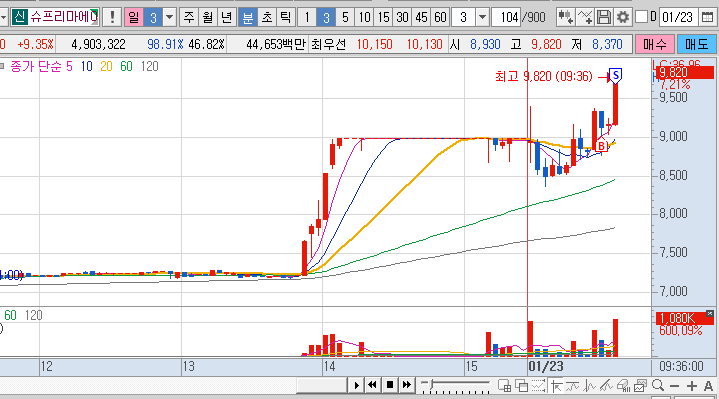Zoom out using the minus icon

click(674, 386)
